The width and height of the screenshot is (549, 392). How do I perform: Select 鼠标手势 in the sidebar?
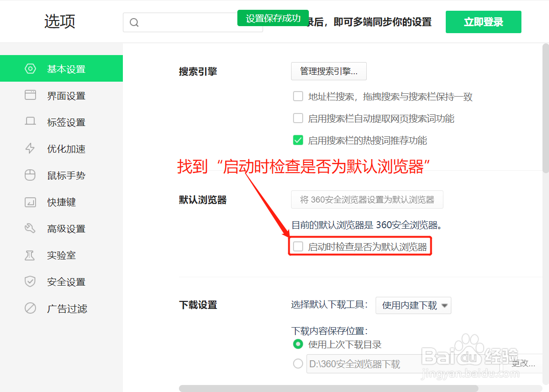click(66, 175)
